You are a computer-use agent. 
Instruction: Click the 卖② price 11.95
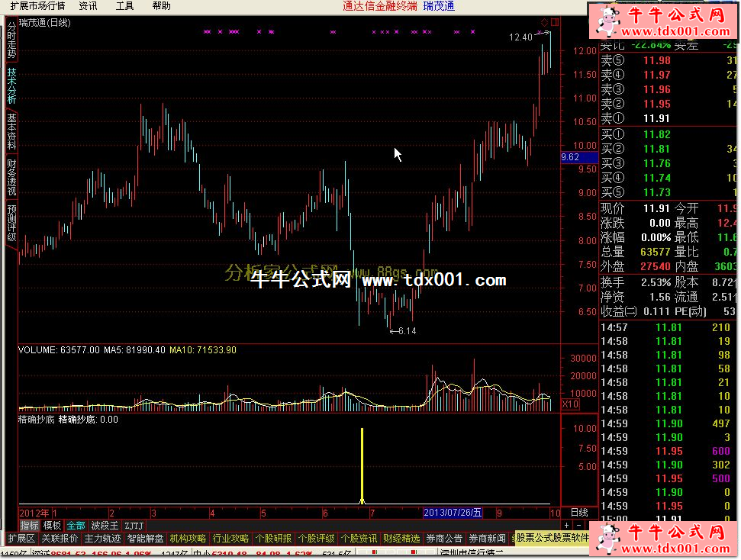tap(657, 105)
